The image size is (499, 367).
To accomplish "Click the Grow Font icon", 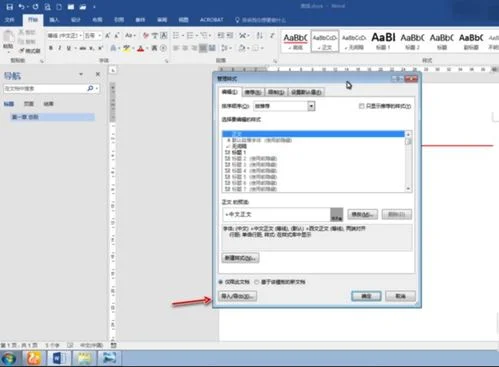I will (x=108, y=36).
